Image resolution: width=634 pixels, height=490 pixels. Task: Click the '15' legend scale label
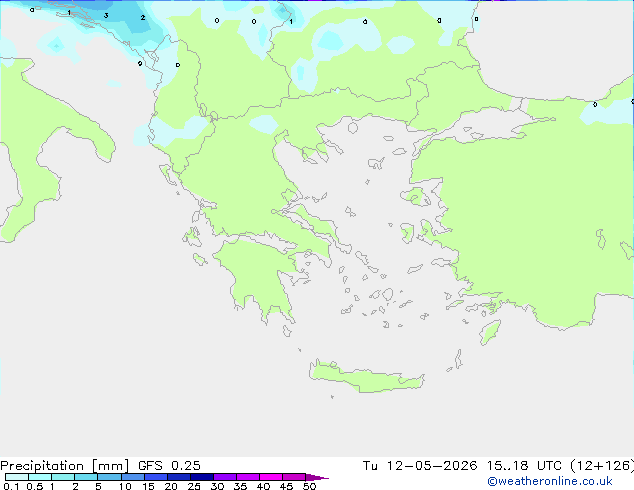148,486
